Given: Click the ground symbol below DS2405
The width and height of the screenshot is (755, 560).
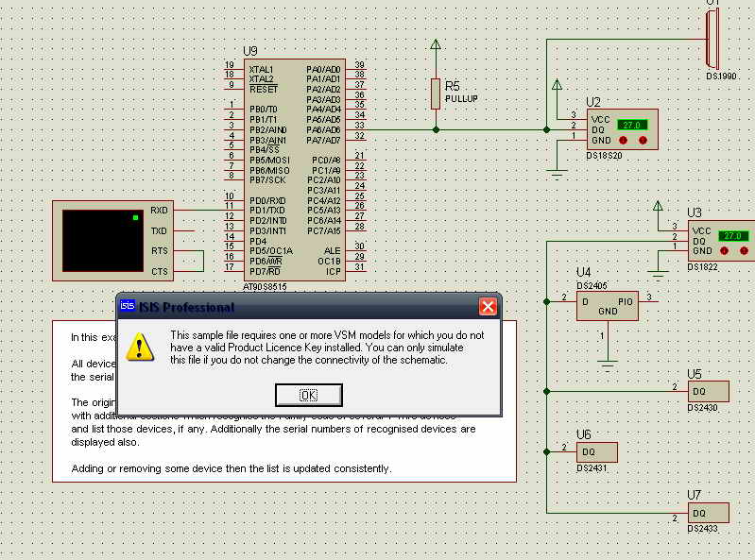Looking at the screenshot, I should (x=608, y=361).
